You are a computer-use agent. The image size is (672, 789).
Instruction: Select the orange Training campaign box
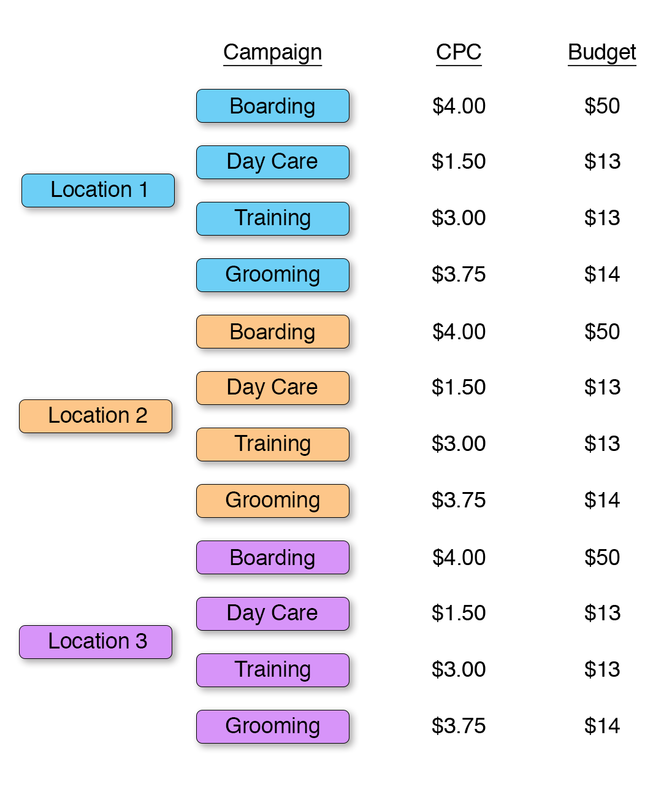pos(273,444)
